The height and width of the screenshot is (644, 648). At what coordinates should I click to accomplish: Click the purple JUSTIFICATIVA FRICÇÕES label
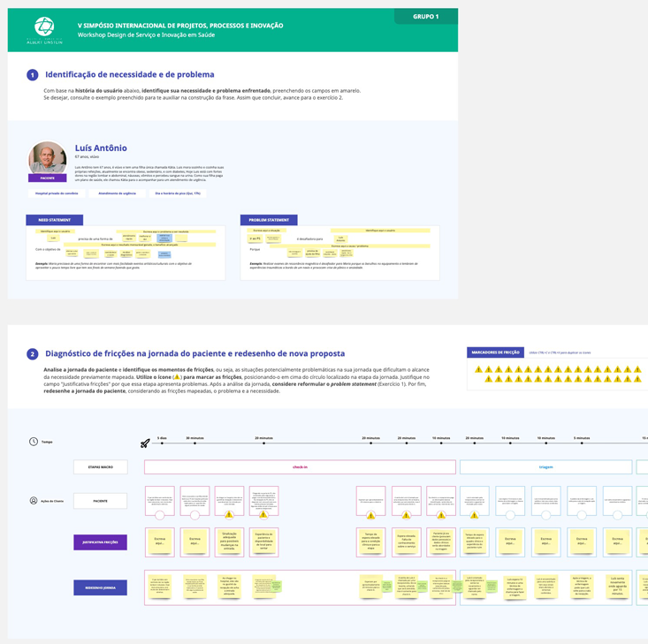click(100, 542)
